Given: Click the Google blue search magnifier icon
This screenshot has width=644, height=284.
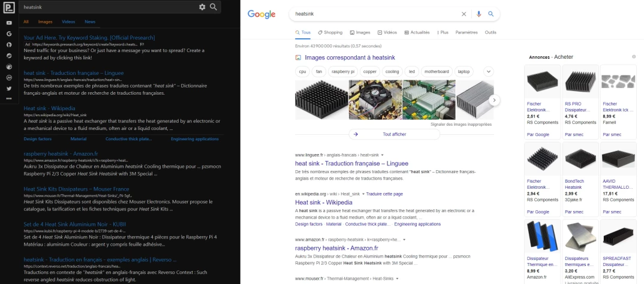Looking at the screenshot, I should [x=490, y=14].
